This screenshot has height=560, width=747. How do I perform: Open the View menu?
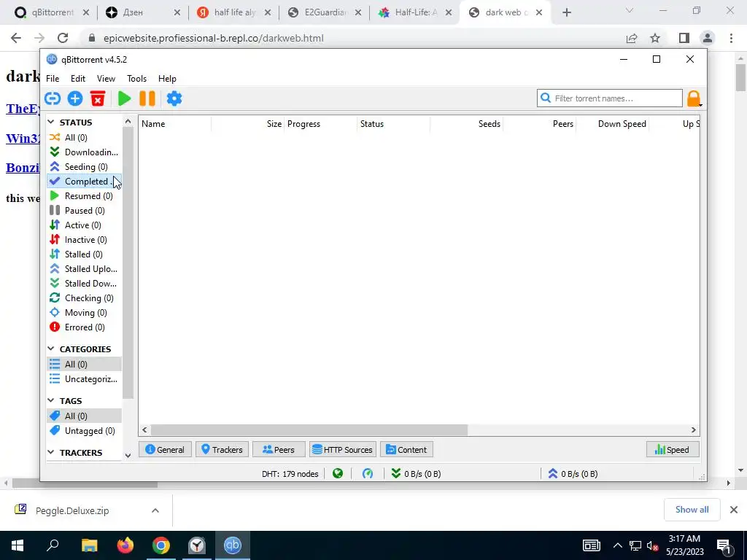click(106, 79)
